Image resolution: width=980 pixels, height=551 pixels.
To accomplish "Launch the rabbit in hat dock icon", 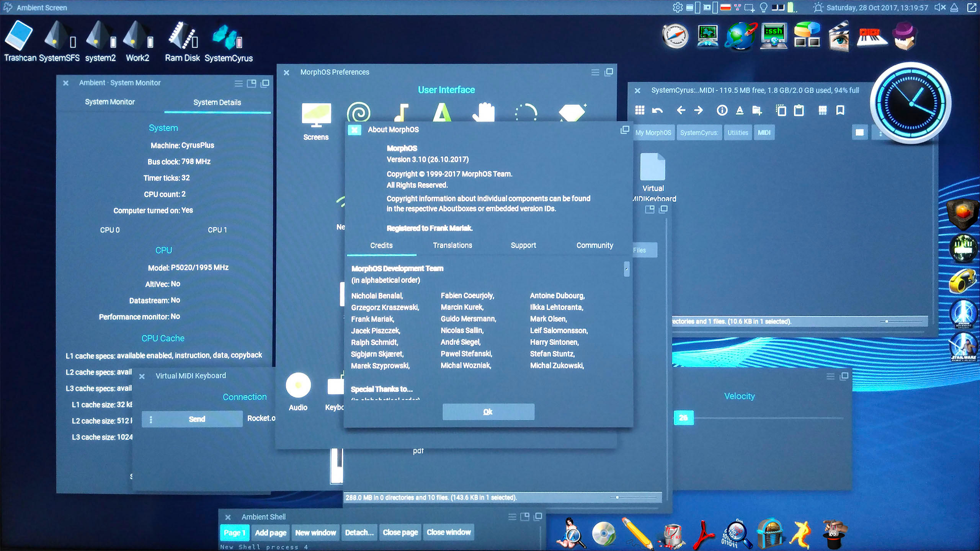I will tap(835, 534).
